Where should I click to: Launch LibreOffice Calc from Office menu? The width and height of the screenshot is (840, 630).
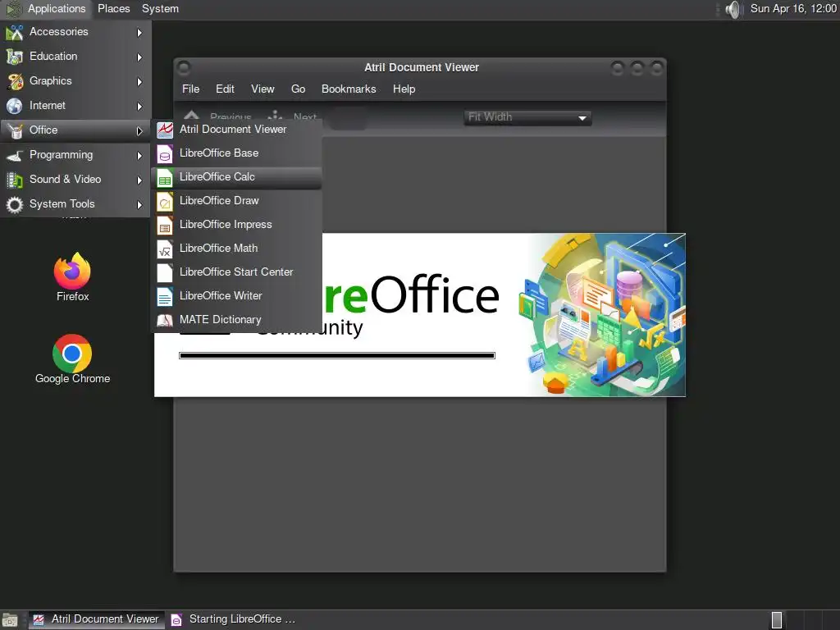click(236, 177)
